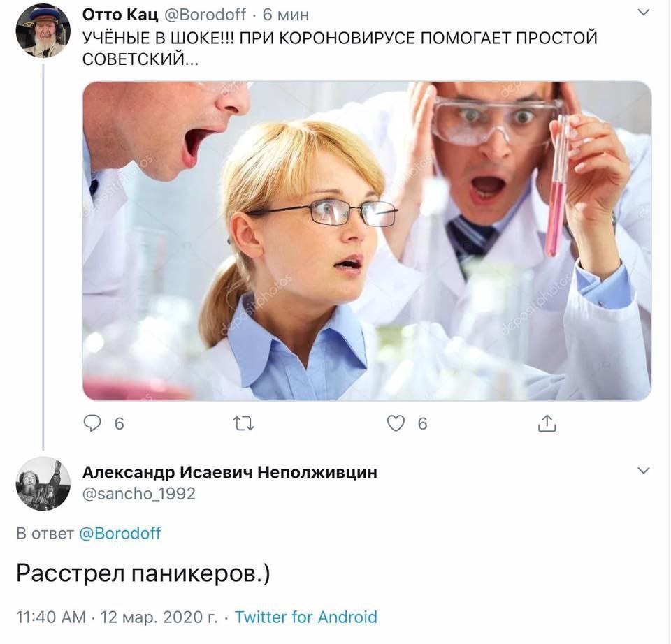Click the 11:40 AM 12 мар. 2020 timestamp
The width and height of the screenshot is (671, 644).
click(117, 617)
